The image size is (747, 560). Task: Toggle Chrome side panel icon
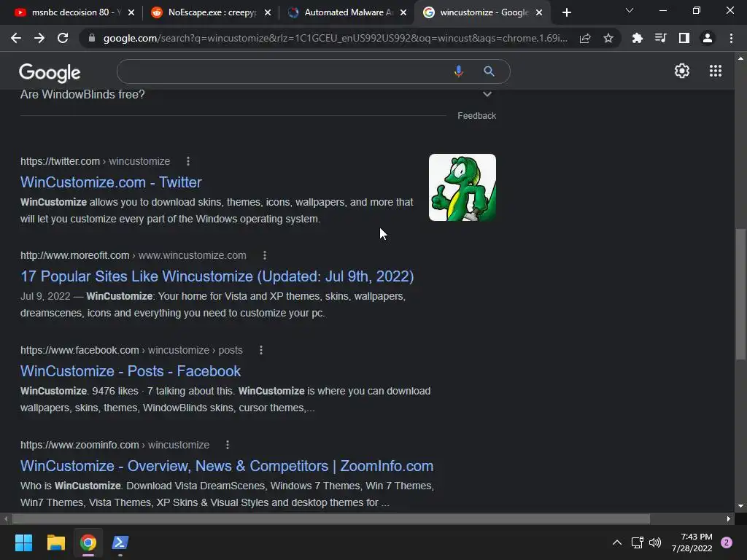(684, 38)
